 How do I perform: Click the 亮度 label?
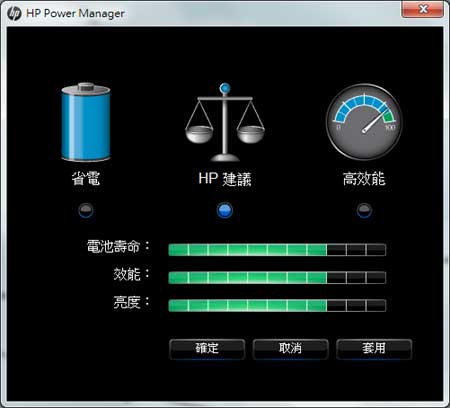(x=132, y=302)
